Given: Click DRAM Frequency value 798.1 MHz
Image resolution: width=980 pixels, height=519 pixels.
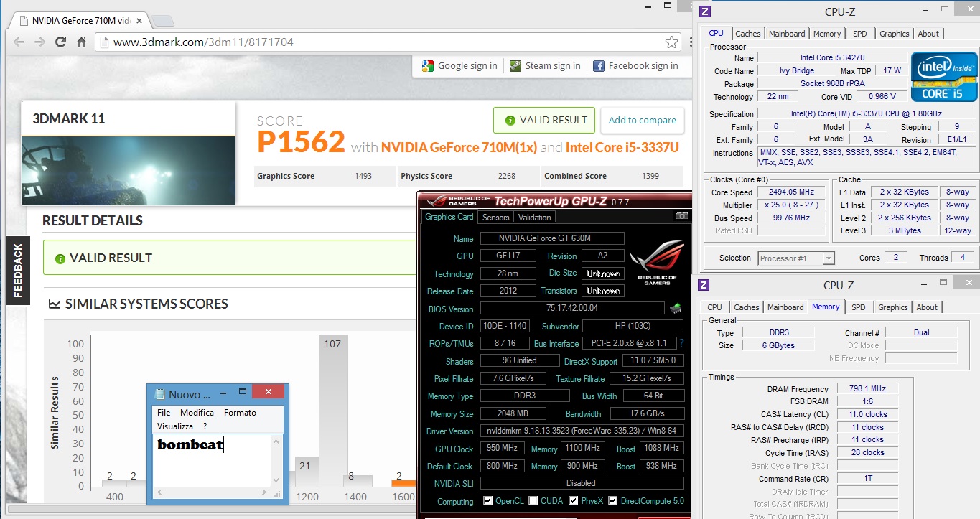Looking at the screenshot, I should pos(867,389).
